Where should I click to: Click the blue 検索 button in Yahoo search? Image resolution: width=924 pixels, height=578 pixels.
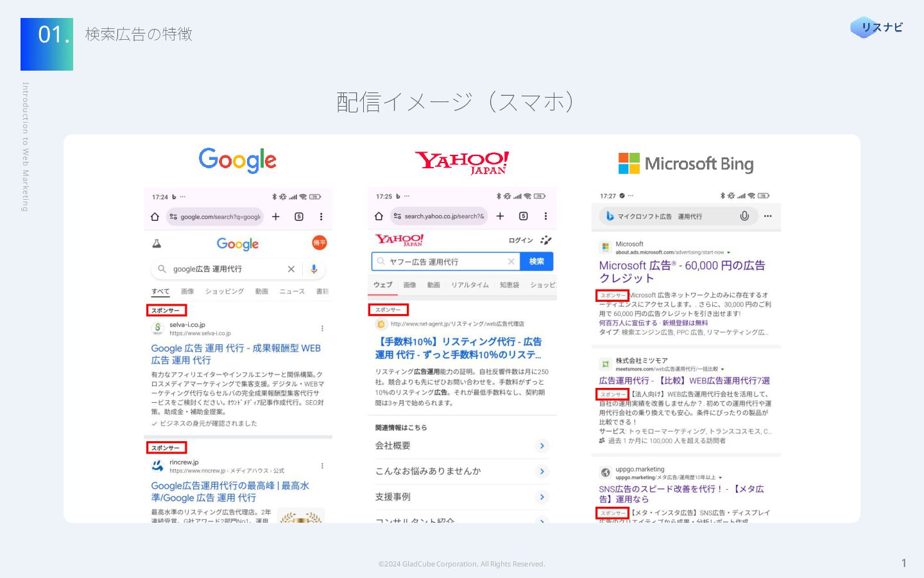tap(536, 261)
